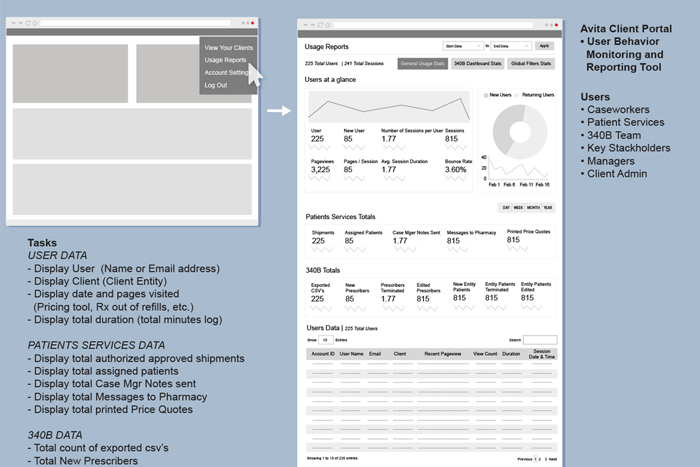Click forward arrow in the Usage Reports browser window
This screenshot has height=467, width=700.
pos(312,25)
